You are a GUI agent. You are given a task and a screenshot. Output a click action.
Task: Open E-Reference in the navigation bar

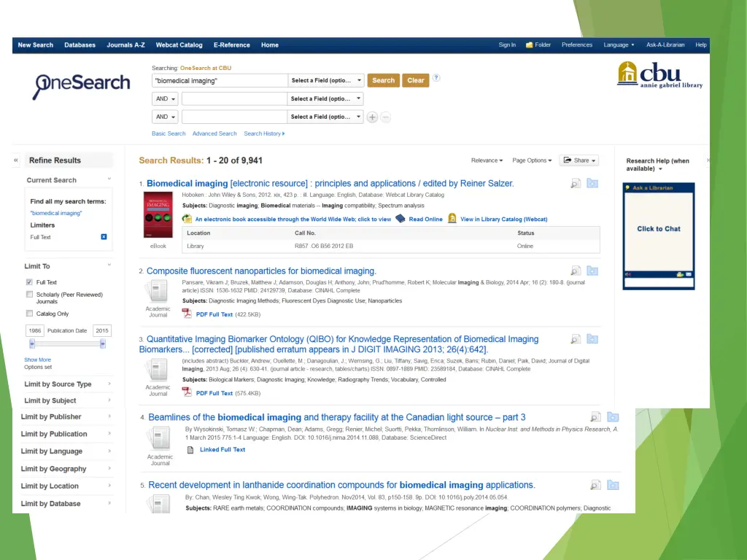(231, 45)
